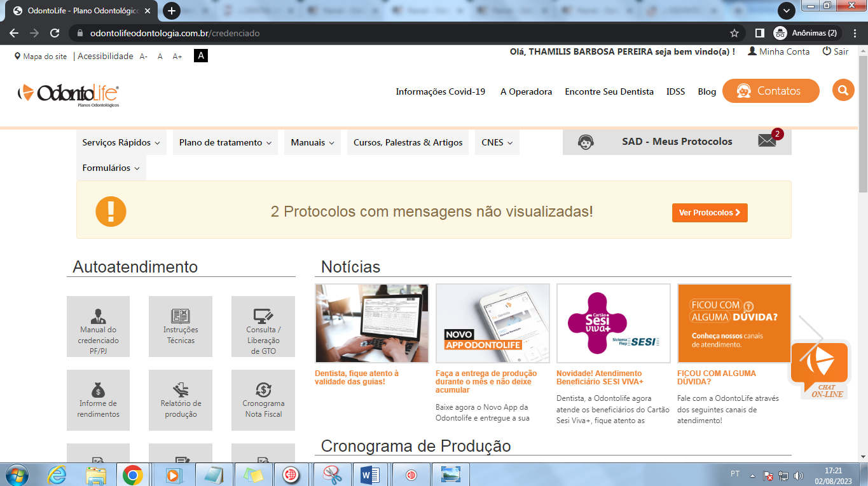Click the volume speaker icon in system tray

[799, 475]
